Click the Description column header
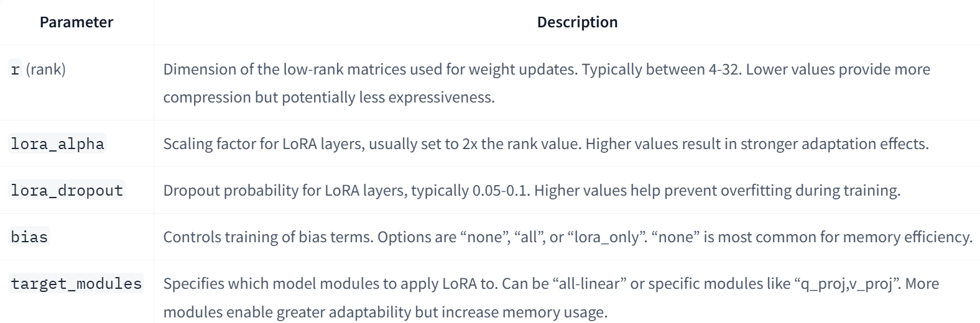 point(577,22)
